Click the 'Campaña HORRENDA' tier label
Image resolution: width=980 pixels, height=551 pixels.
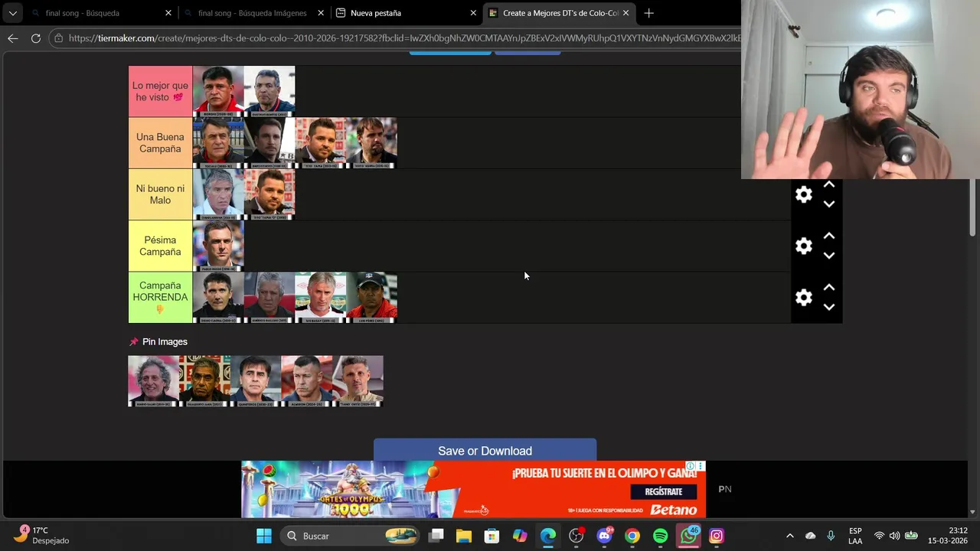click(x=160, y=298)
